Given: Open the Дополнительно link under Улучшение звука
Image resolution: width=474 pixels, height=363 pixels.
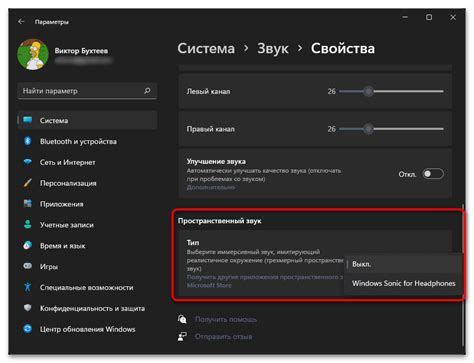Looking at the screenshot, I should [211, 187].
